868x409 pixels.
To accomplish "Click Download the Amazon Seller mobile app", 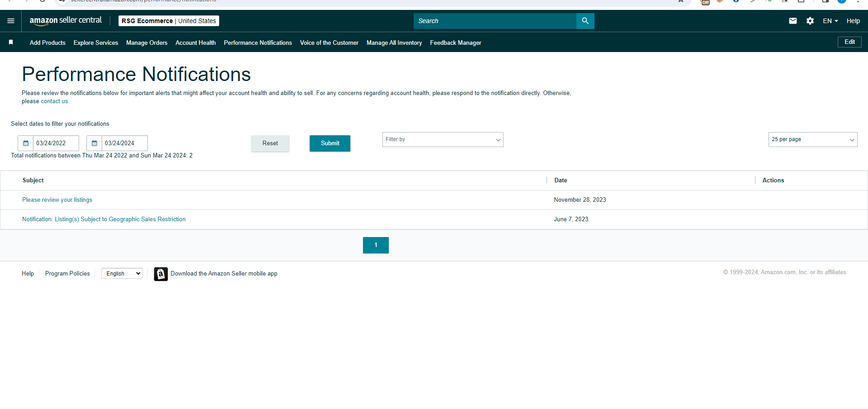I will [x=224, y=273].
